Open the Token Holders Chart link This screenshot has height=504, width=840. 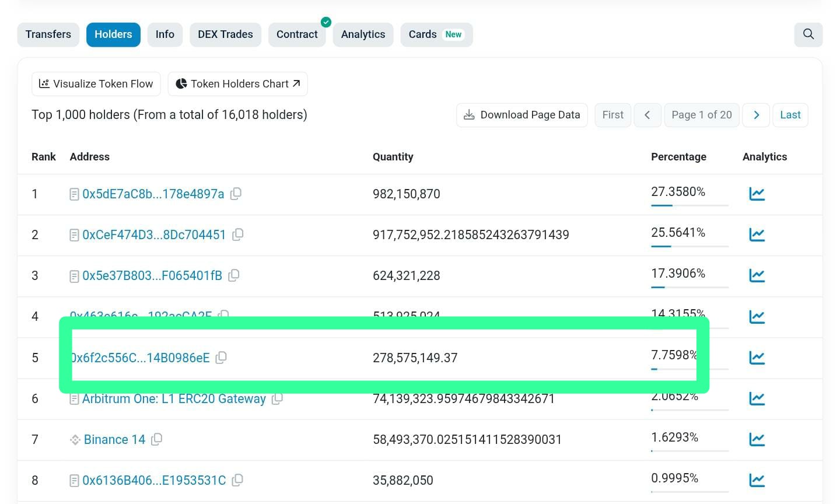pyautogui.click(x=237, y=84)
